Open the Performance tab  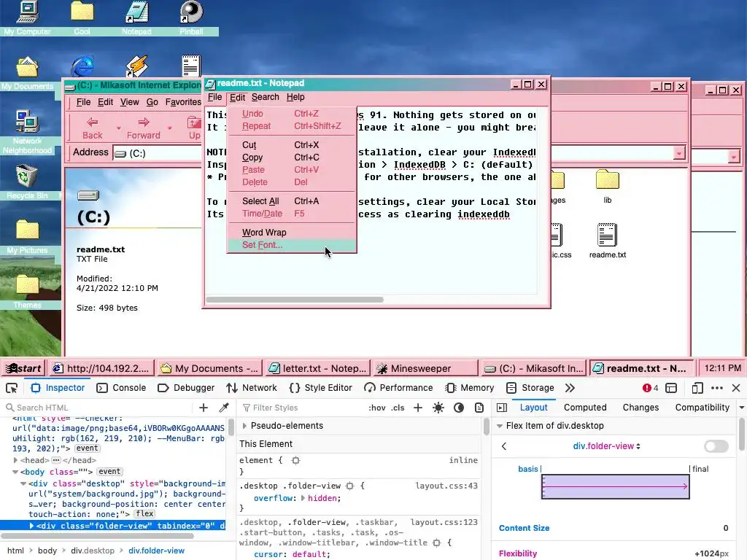coord(398,388)
